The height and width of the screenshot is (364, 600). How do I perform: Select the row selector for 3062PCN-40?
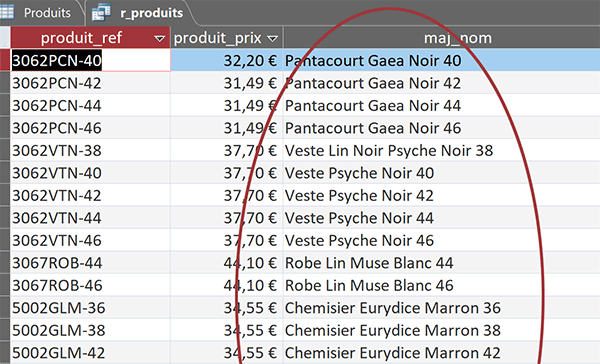tap(5, 60)
